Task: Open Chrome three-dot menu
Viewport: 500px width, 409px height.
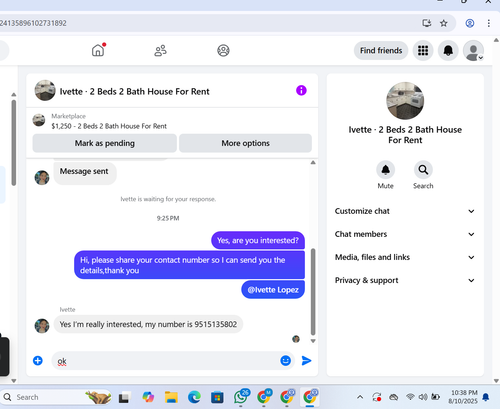Action: [x=489, y=23]
